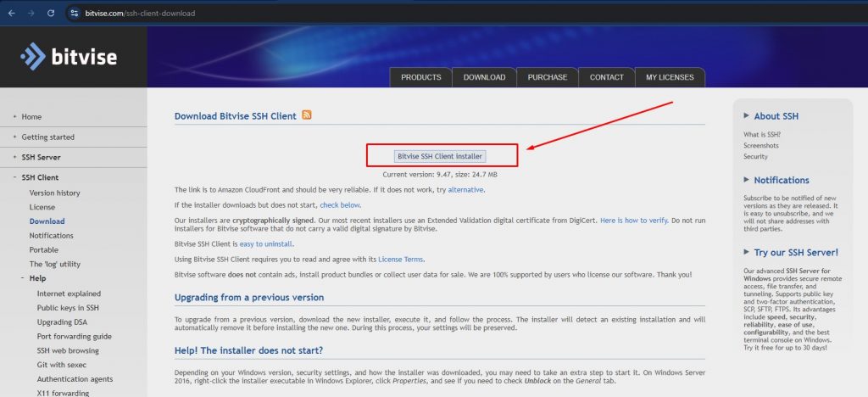Expand the Home item in the sidebar
The height and width of the screenshot is (397, 868).
pos(14,116)
